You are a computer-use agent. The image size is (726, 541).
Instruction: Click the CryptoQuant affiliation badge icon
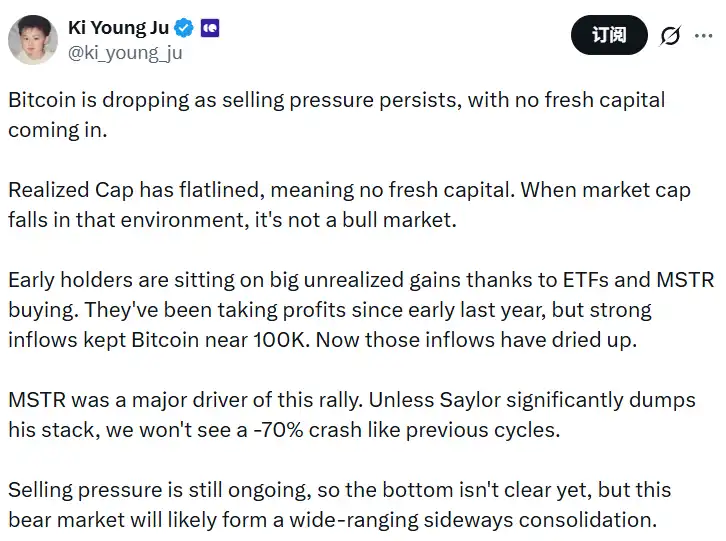click(x=209, y=28)
